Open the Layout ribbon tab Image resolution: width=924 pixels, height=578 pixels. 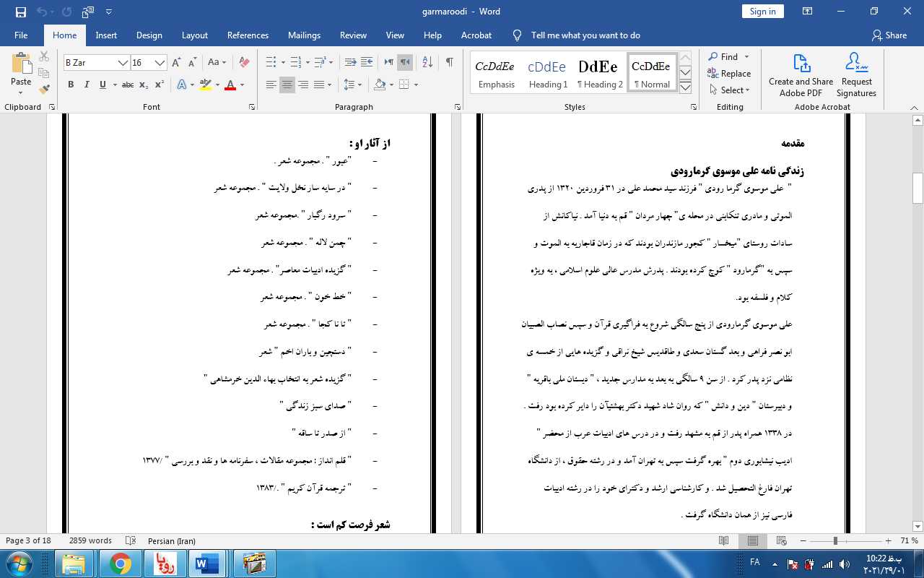point(194,35)
